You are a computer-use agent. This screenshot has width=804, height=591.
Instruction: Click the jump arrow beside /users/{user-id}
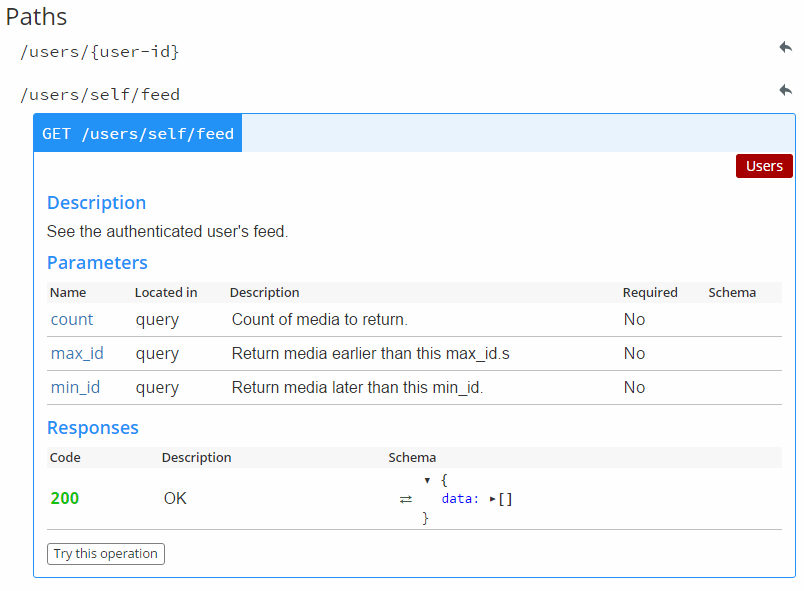(x=786, y=47)
